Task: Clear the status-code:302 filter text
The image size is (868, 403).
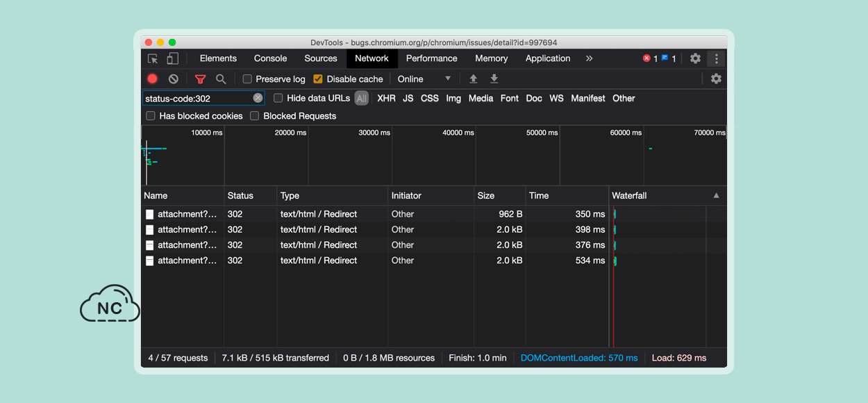Action: click(258, 99)
